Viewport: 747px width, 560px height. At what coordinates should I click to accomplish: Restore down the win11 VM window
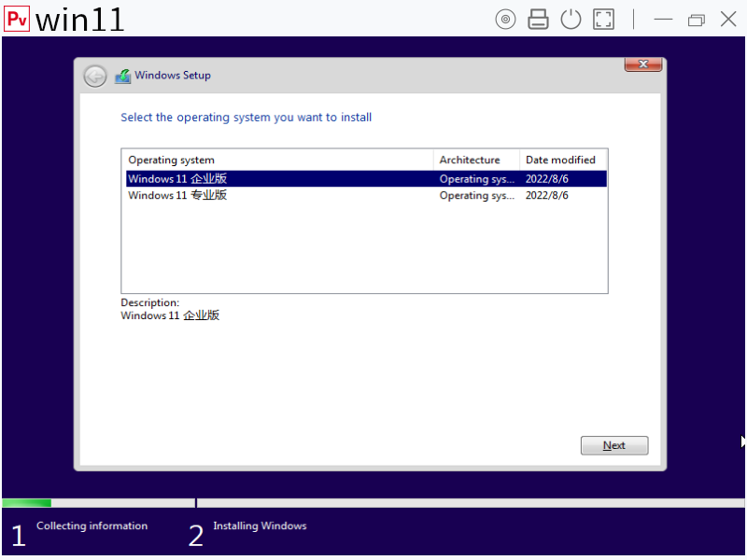pos(696,20)
